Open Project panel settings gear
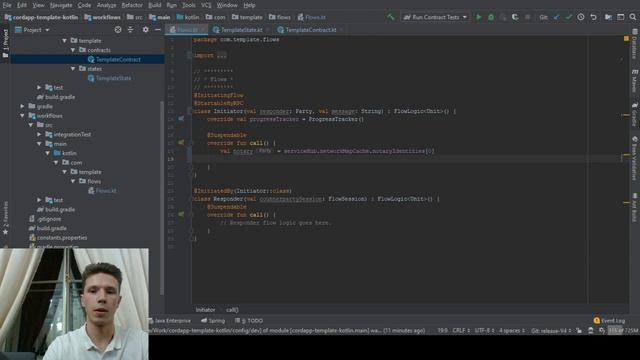The image size is (640, 360). pos(145,30)
